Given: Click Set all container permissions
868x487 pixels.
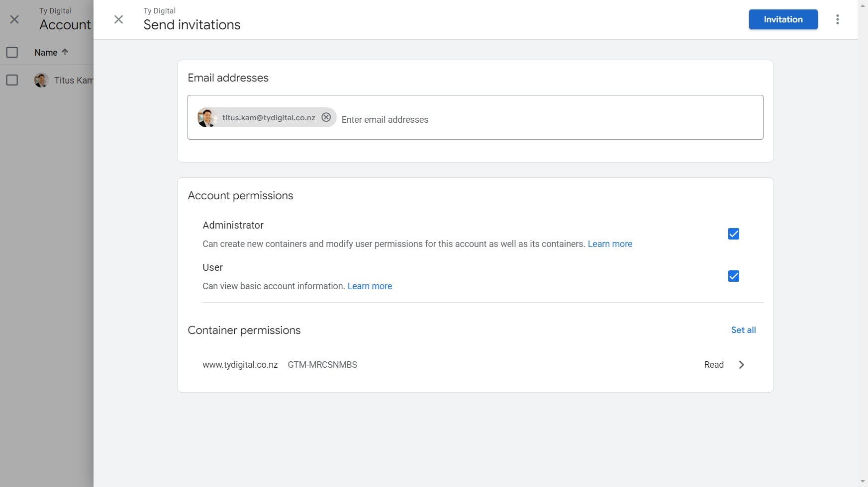Looking at the screenshot, I should [x=743, y=330].
